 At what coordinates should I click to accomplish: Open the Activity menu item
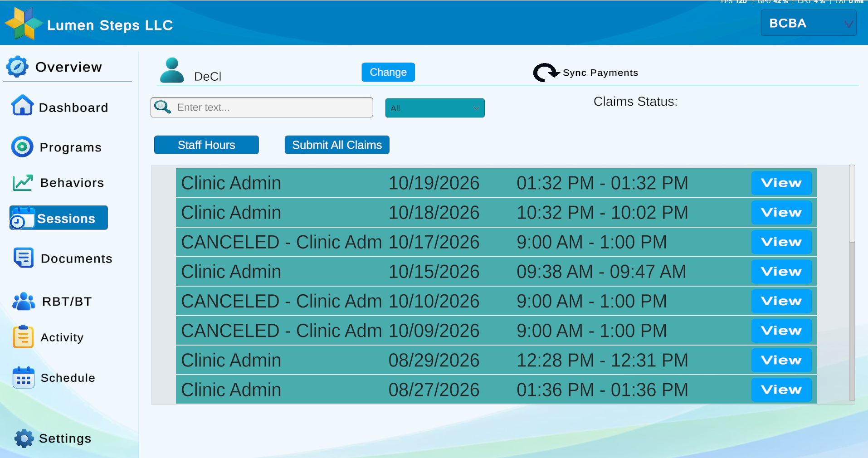coord(62,337)
